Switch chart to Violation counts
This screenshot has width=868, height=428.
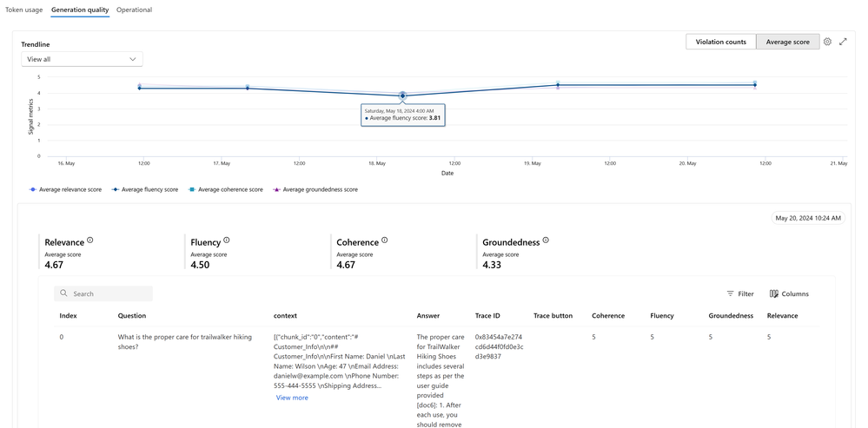[x=721, y=42]
